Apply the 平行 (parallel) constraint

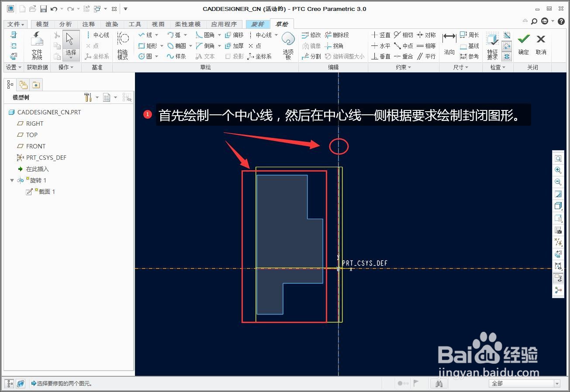point(426,56)
